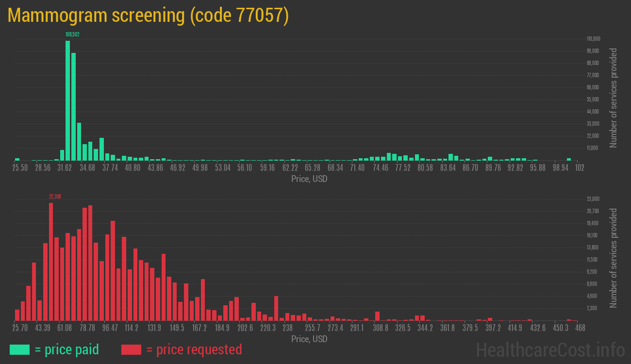The image size is (631, 364).
Task: Click the 25.70 tick on the lower x-axis
Action: click(20, 328)
